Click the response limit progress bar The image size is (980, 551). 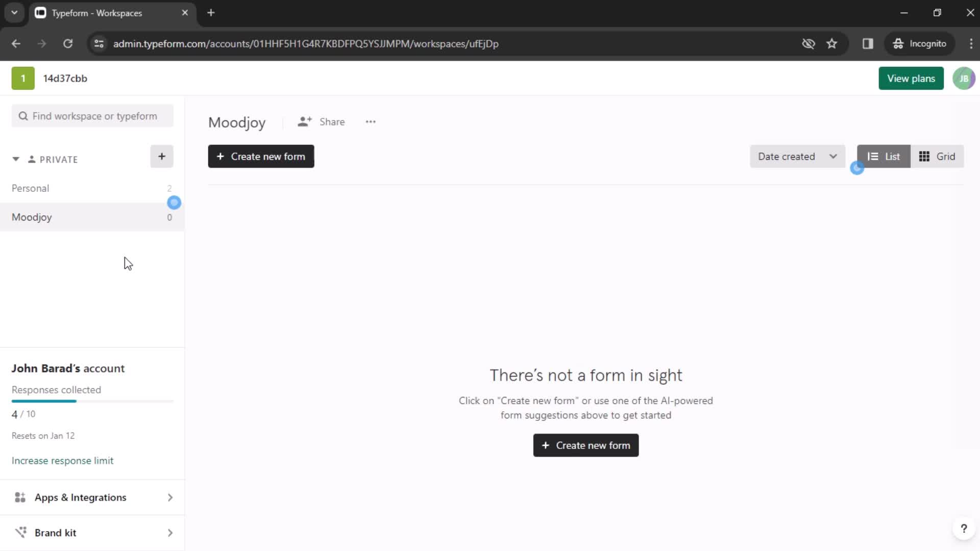[91, 402]
